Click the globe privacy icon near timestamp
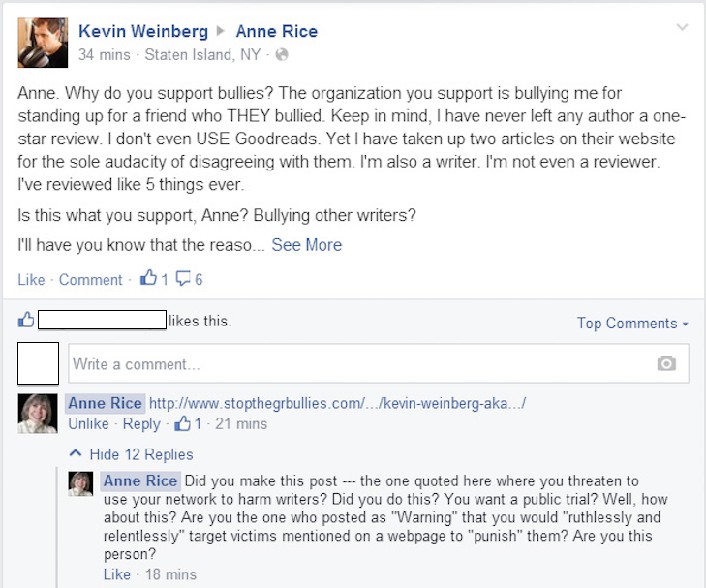The height and width of the screenshot is (588, 706). [282, 55]
